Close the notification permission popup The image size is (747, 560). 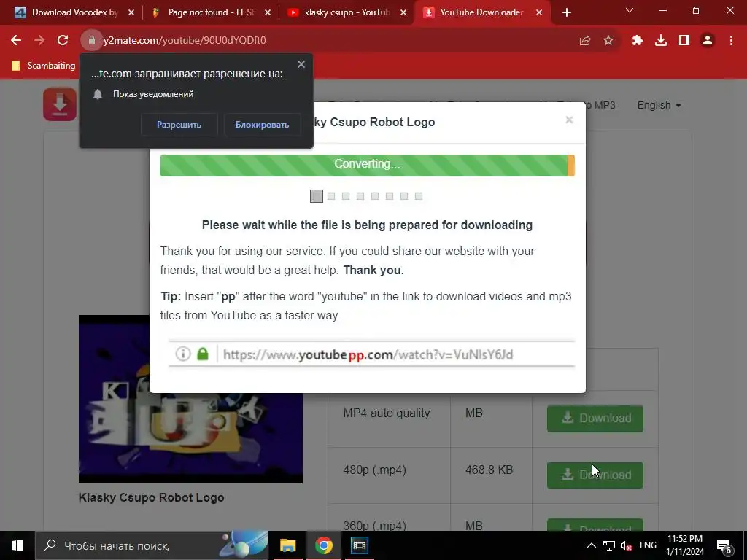[301, 64]
